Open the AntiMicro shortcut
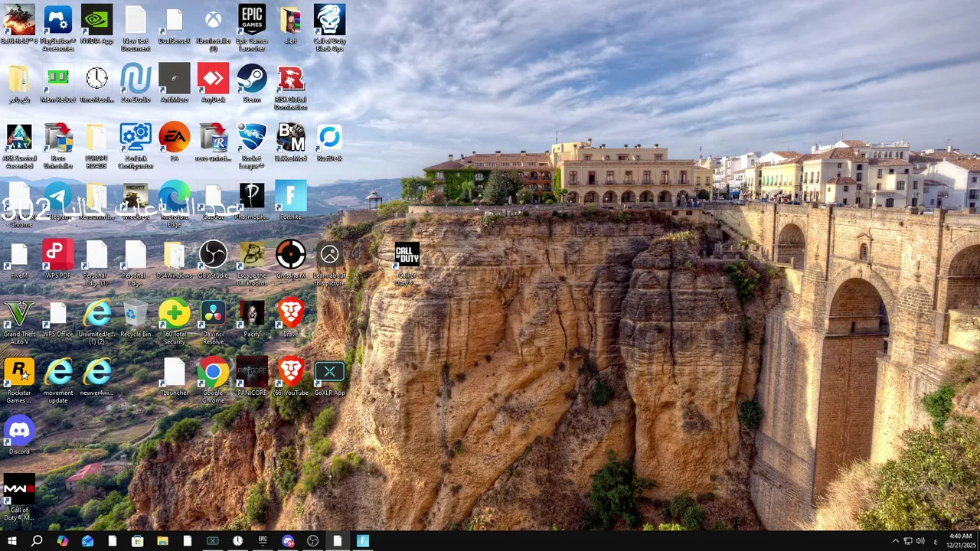The width and height of the screenshot is (980, 551). [x=175, y=84]
